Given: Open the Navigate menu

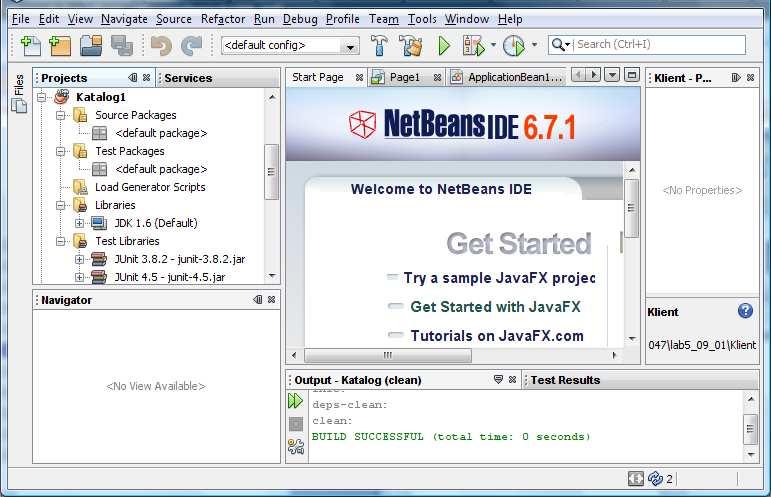Looking at the screenshot, I should tap(124, 19).
